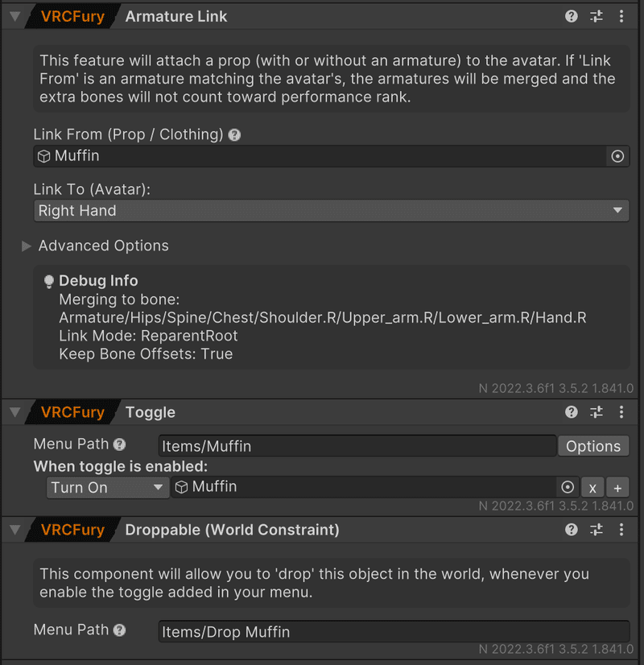Click help icon beside Toggle Menu Path

[120, 444]
